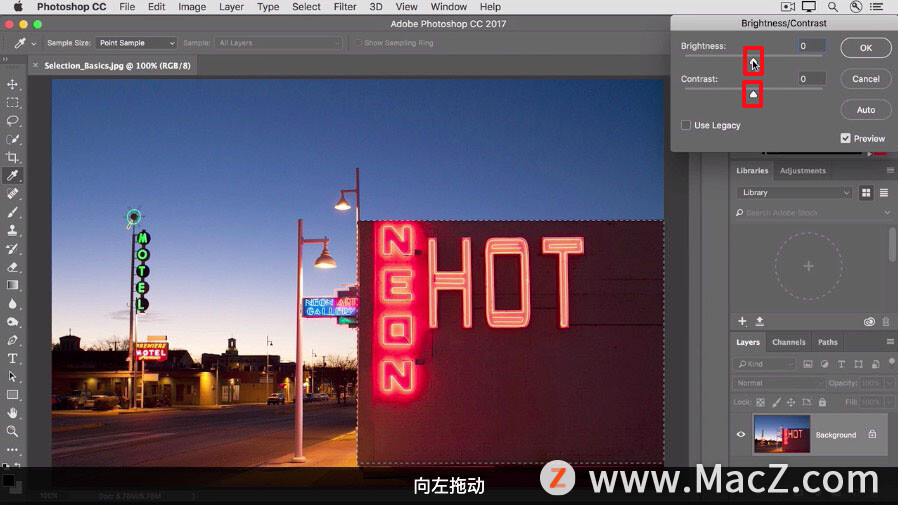The height and width of the screenshot is (505, 898).
Task: Select the Blur tool
Action: (12, 303)
